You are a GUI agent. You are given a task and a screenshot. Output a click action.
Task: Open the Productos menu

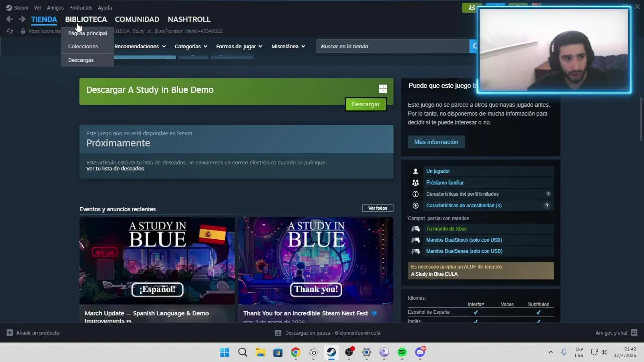[x=80, y=8]
